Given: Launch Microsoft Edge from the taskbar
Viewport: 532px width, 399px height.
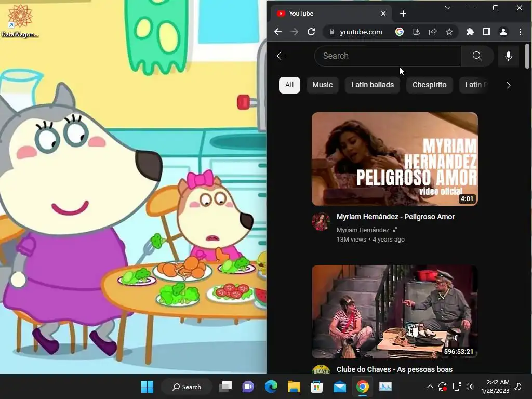Looking at the screenshot, I should (x=271, y=387).
